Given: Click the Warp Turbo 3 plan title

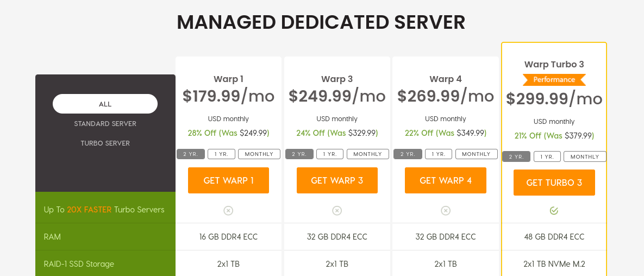Looking at the screenshot, I should [x=554, y=64].
